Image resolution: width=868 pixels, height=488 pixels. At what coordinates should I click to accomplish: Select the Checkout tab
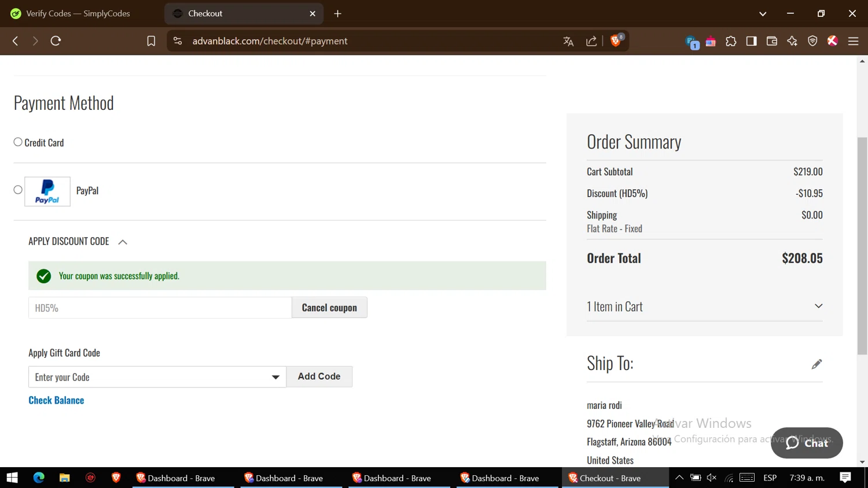pyautogui.click(x=244, y=13)
